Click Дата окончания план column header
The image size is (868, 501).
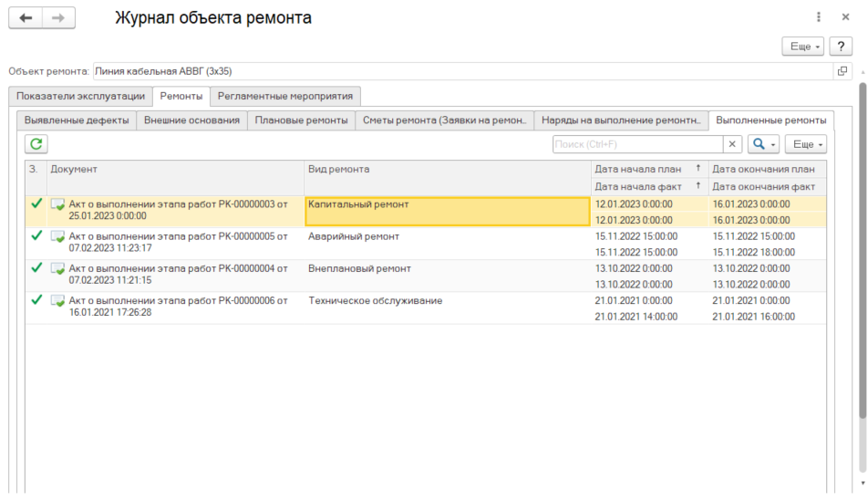[768, 169]
